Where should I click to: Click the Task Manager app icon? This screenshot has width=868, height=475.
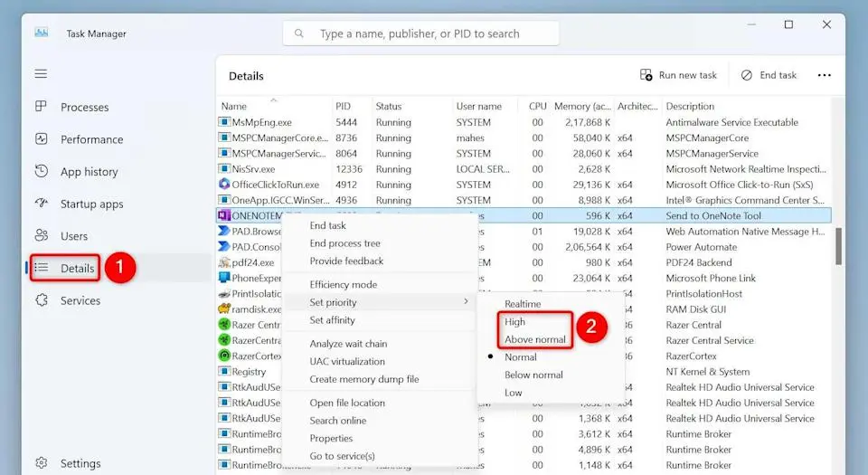point(42,33)
